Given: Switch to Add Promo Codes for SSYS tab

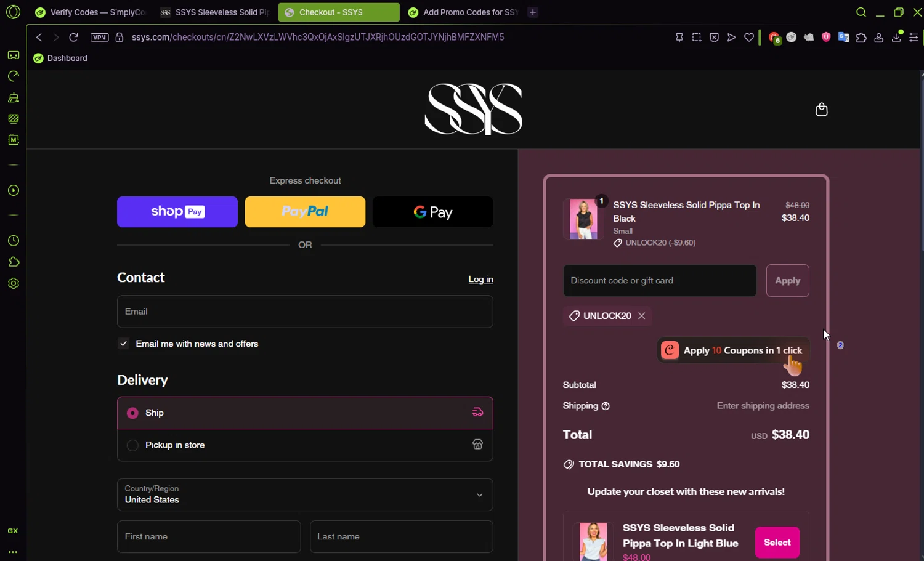Looking at the screenshot, I should 463,12.
